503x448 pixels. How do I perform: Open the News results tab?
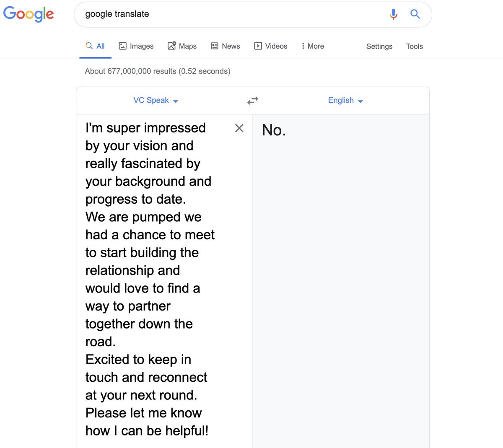pyautogui.click(x=226, y=46)
